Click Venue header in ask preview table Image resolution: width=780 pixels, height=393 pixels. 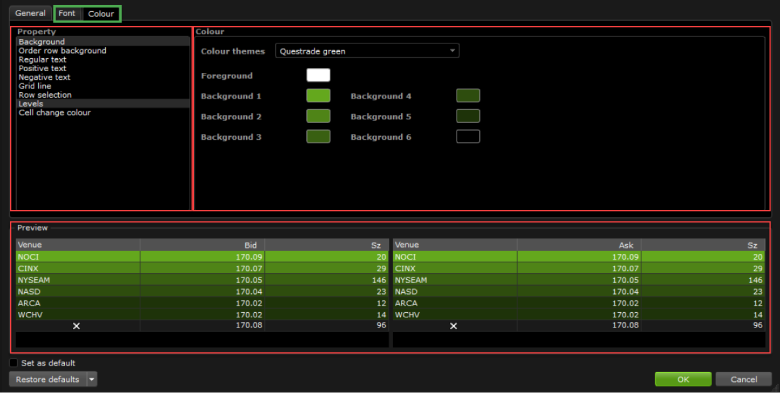click(x=455, y=245)
